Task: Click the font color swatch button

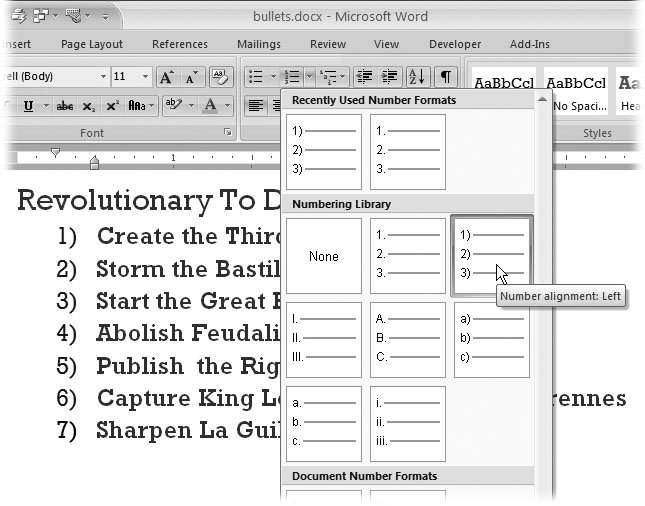Action: pyautogui.click(x=209, y=105)
